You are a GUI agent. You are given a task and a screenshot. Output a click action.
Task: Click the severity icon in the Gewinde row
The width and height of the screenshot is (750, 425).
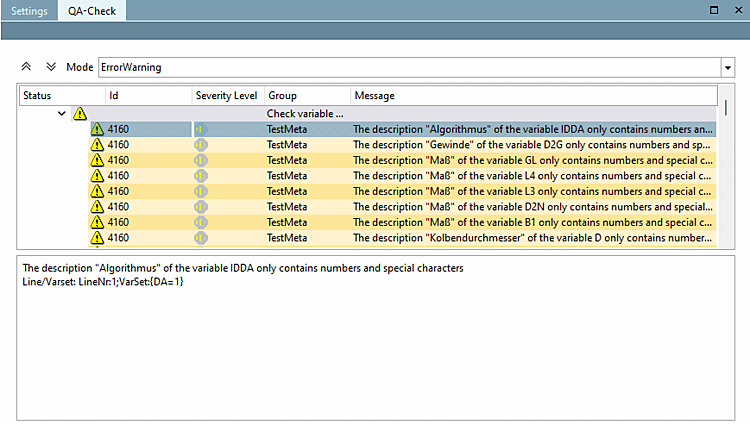[201, 144]
